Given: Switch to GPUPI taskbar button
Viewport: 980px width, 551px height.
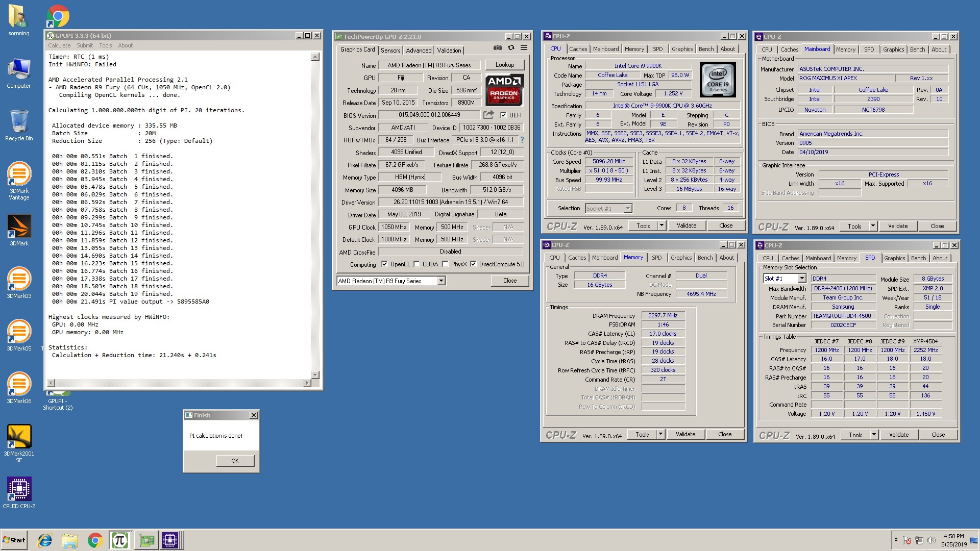Looking at the screenshot, I should coord(120,540).
